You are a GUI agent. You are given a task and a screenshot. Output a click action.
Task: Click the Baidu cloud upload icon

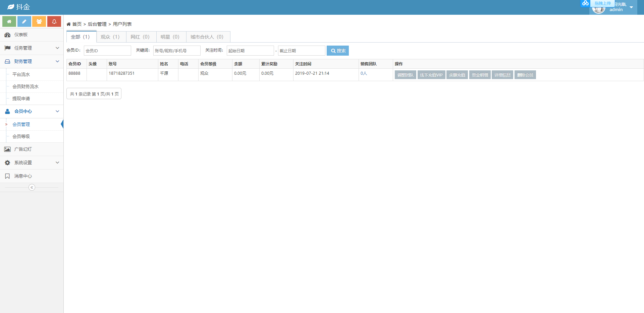coord(585,3)
